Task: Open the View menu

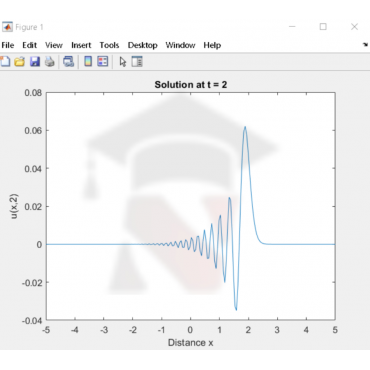Action: (x=54, y=45)
